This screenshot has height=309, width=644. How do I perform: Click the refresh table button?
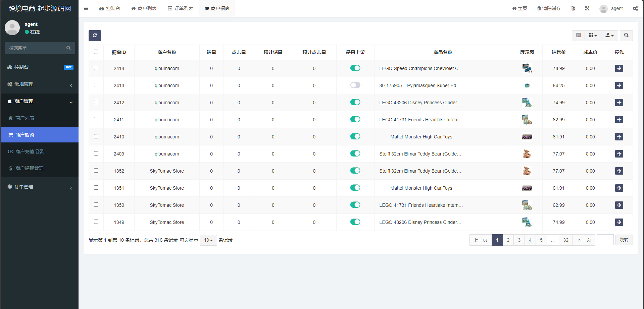pos(95,36)
